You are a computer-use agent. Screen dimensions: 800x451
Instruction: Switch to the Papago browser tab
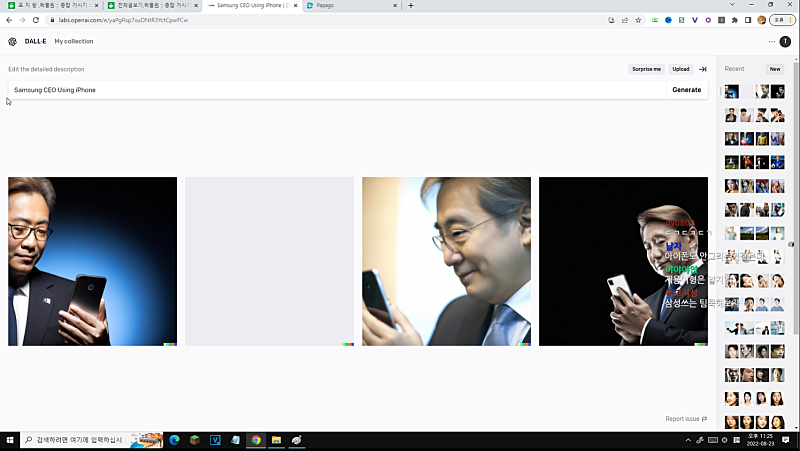point(351,6)
